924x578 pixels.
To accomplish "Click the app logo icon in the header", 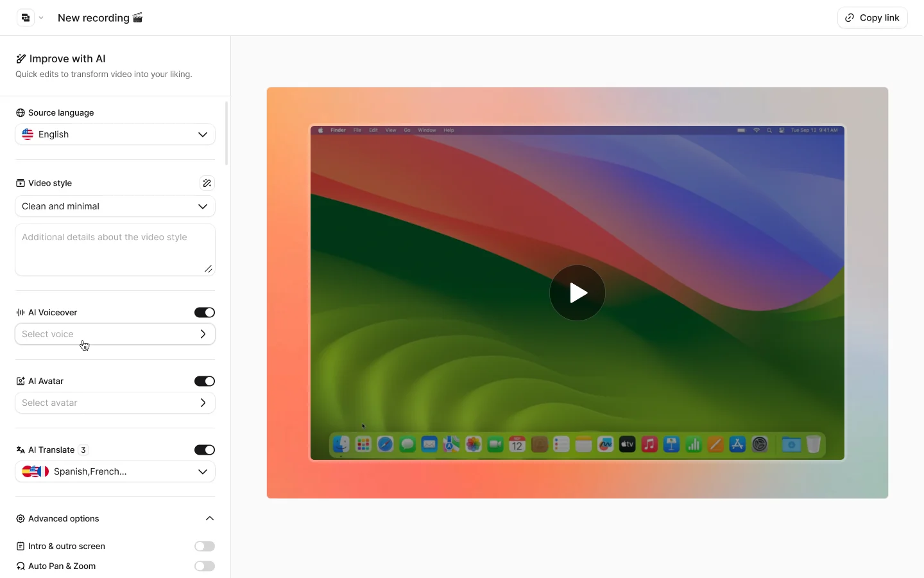I will coord(26,18).
